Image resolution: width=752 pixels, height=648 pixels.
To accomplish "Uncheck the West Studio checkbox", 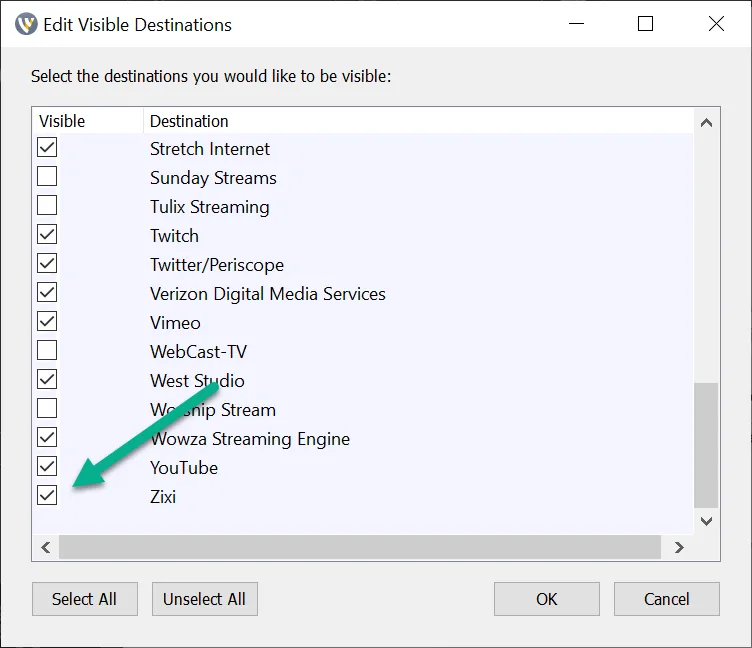I will [47, 379].
